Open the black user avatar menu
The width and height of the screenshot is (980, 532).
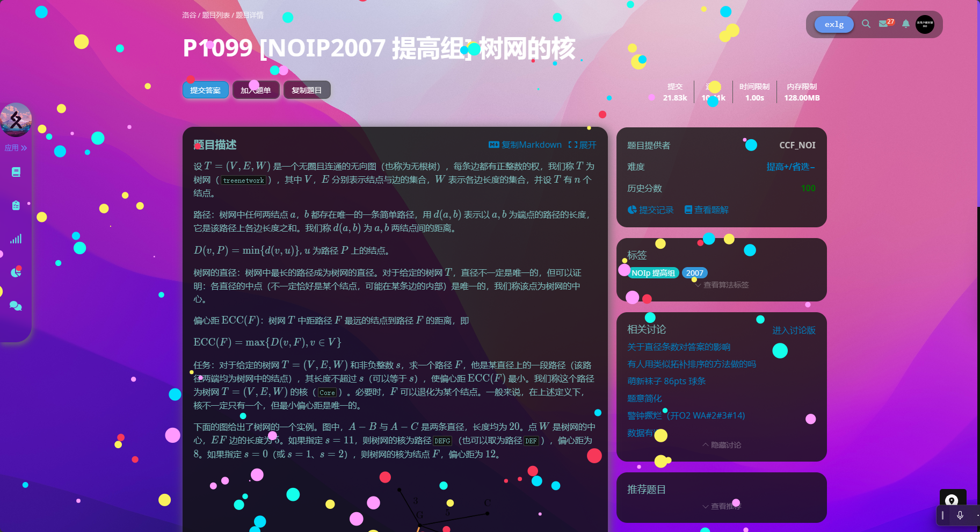click(x=925, y=24)
